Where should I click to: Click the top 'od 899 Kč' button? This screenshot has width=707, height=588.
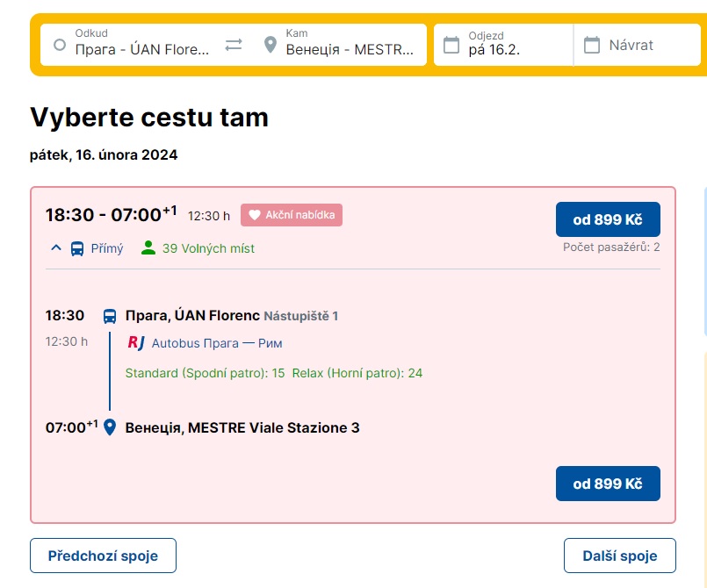pos(608,219)
